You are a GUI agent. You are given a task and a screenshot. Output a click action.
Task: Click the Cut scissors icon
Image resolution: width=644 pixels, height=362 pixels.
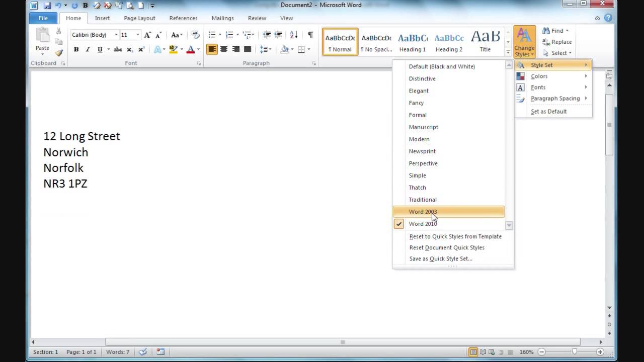click(x=59, y=31)
